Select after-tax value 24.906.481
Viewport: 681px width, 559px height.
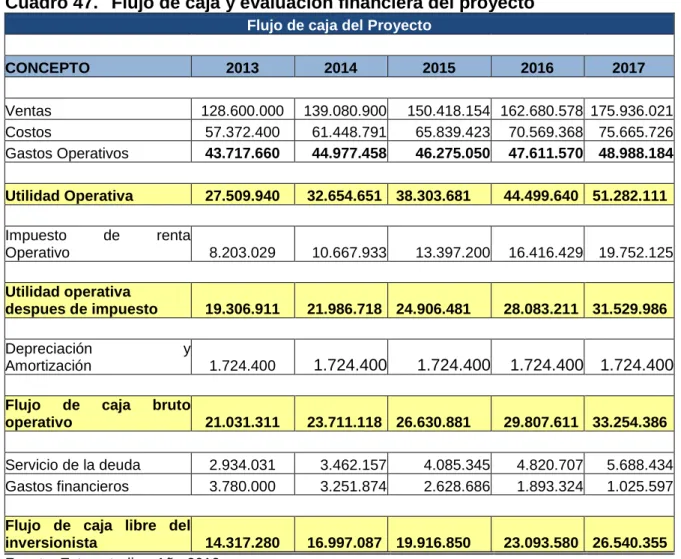pyautogui.click(x=433, y=309)
